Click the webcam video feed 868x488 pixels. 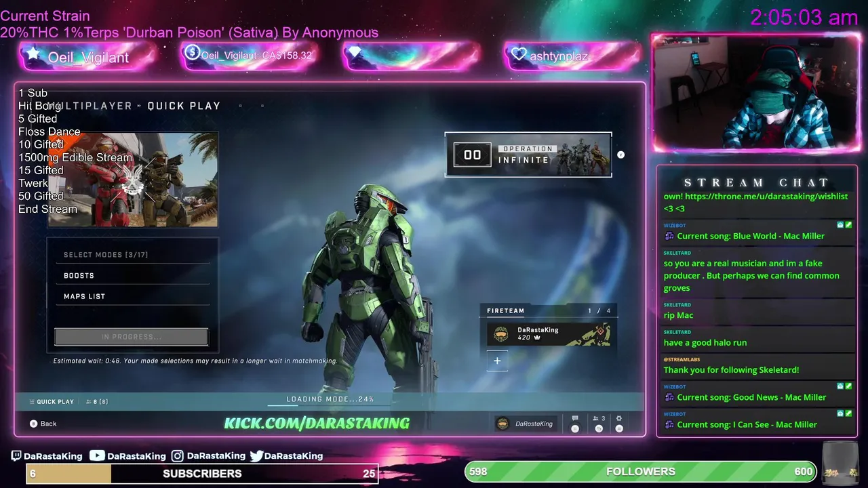(x=756, y=92)
